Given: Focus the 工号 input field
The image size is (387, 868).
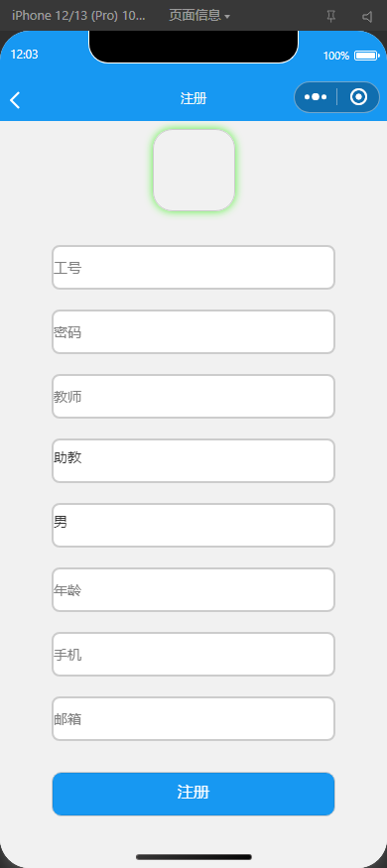Looking at the screenshot, I should [193, 268].
